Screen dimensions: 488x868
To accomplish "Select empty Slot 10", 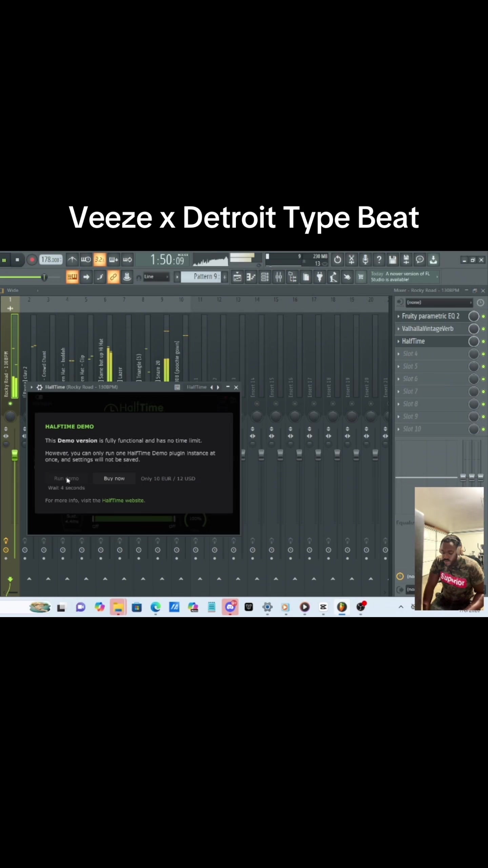I will [x=412, y=429].
